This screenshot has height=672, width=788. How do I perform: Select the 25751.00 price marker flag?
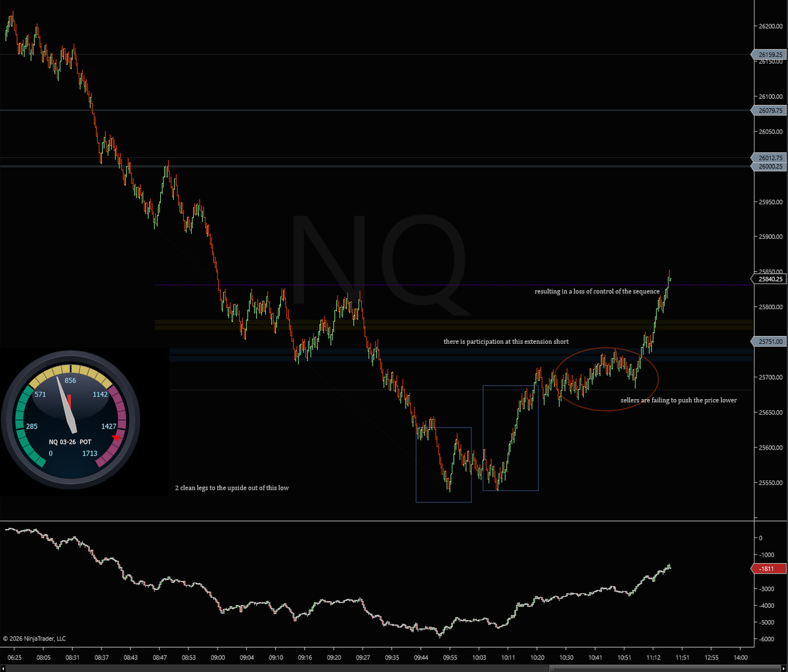pos(769,341)
